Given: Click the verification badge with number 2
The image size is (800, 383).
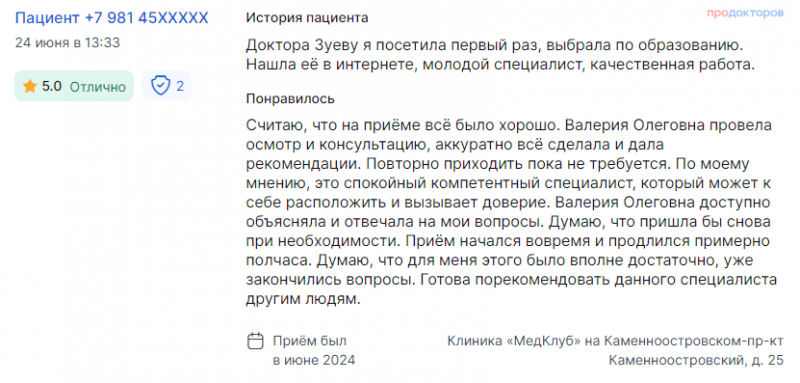Looking at the screenshot, I should point(166,86).
